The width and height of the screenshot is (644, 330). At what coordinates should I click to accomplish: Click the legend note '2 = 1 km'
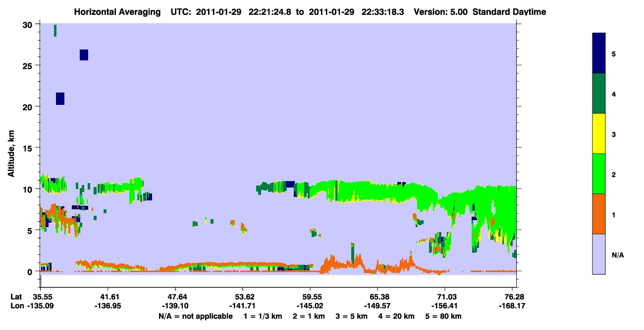coord(310,316)
